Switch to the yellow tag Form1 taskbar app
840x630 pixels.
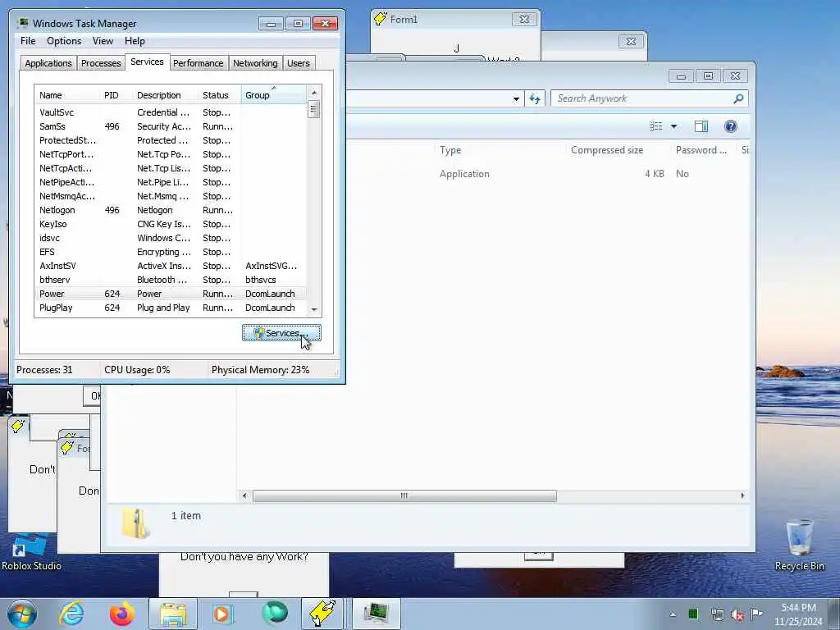pos(322,614)
